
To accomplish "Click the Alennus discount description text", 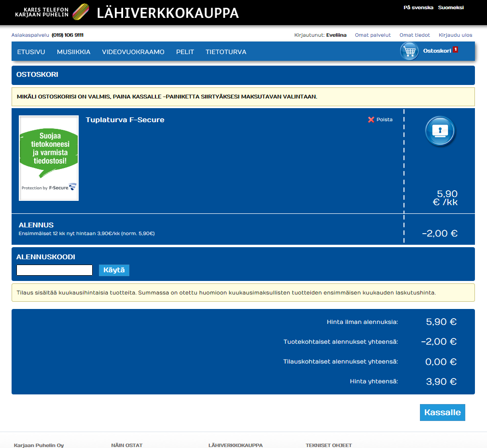I will pyautogui.click(x=87, y=234).
